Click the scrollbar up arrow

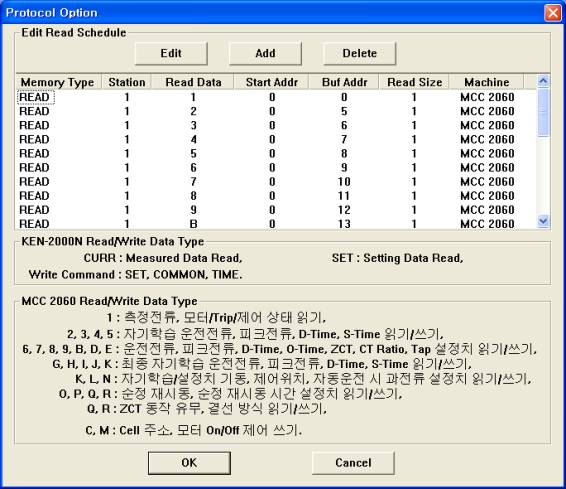[543, 81]
